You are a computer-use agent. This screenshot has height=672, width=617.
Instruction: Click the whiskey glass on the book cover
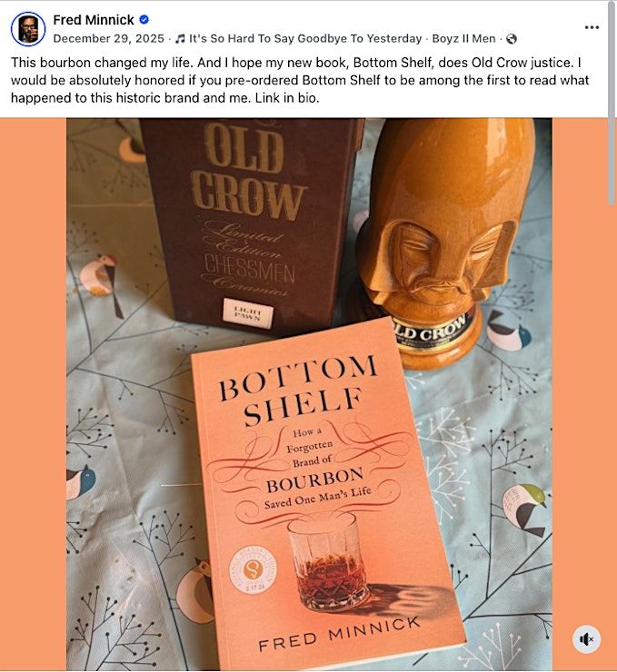click(x=327, y=562)
